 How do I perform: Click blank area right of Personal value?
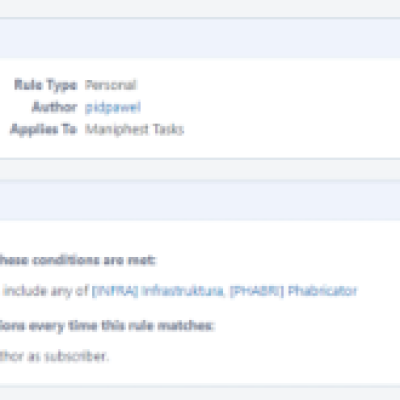click(267, 85)
